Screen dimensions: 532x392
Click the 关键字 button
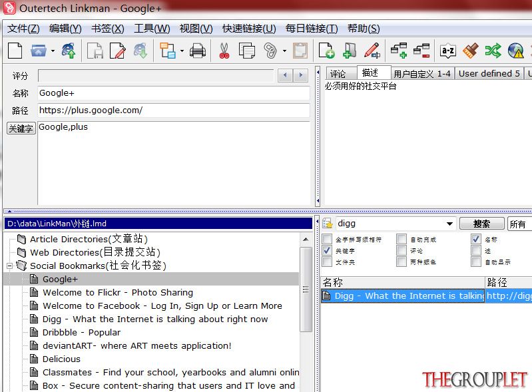coord(21,128)
